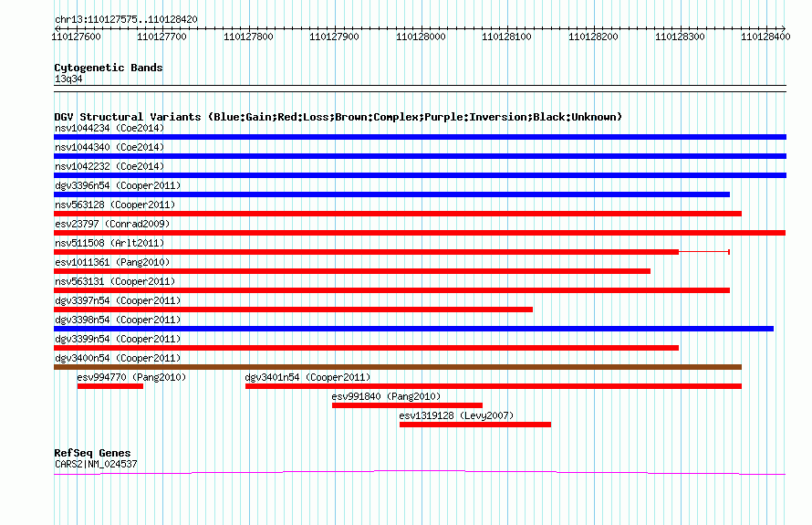812x525 pixels.
Task: Click ruler position 110127800
Action: click(248, 37)
